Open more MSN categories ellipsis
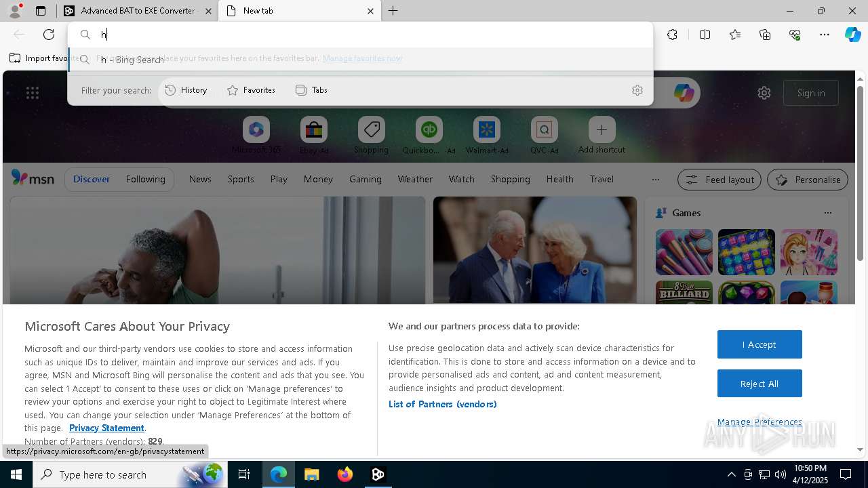868x488 pixels. pyautogui.click(x=655, y=180)
